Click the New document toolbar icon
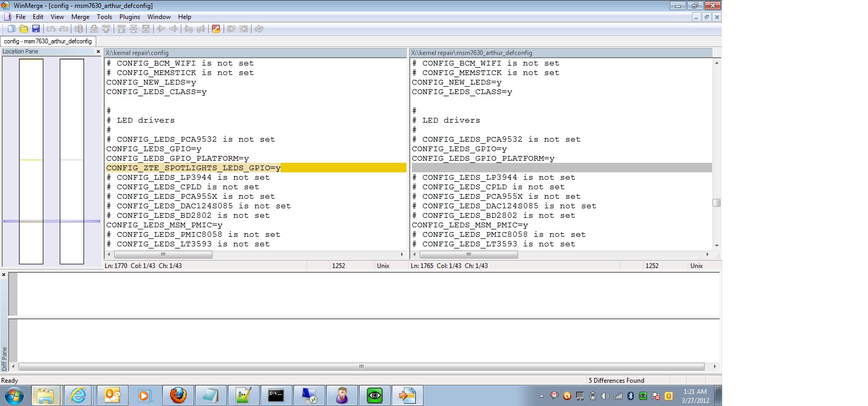Viewport: 868px width, 406px height. [11, 29]
